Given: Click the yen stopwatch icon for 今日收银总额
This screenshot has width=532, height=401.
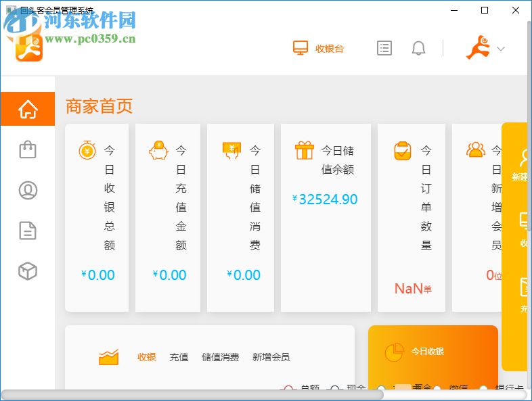Looking at the screenshot, I should point(87,150).
